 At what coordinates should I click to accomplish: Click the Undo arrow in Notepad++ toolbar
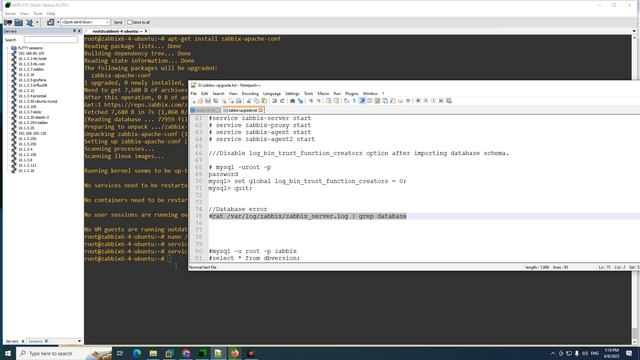tap(274, 101)
